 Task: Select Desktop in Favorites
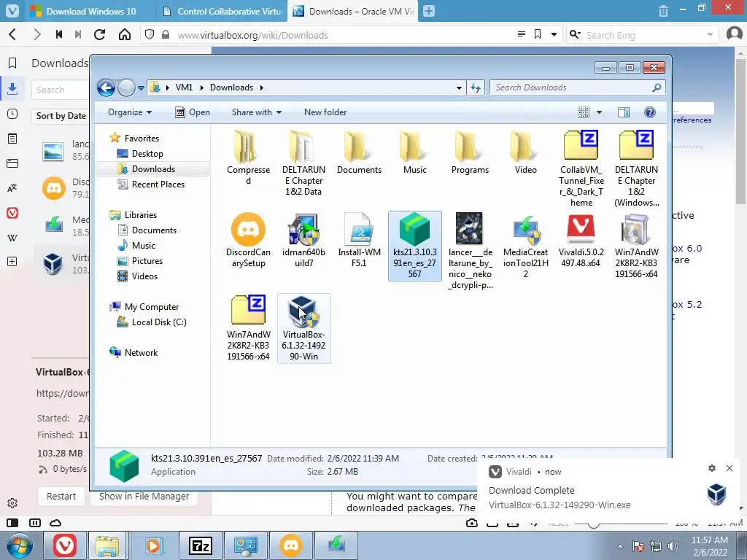click(147, 154)
